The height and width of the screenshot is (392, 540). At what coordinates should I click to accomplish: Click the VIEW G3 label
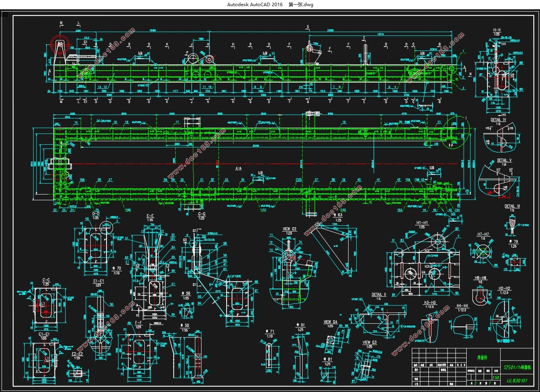point(370,342)
